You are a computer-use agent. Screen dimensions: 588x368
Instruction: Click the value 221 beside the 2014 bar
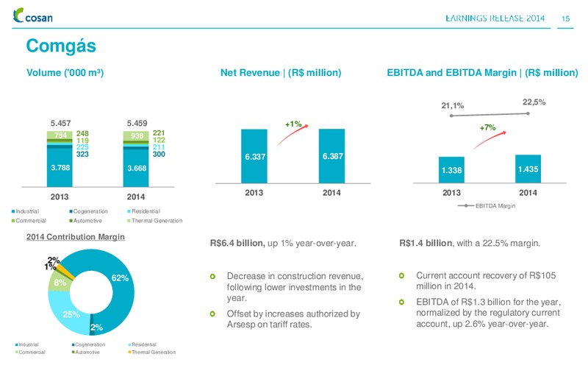tap(159, 133)
